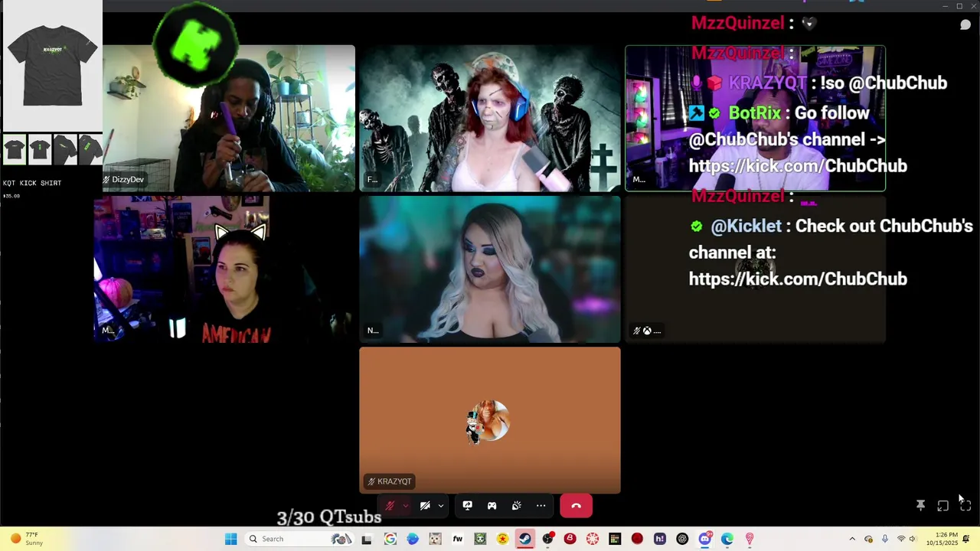This screenshot has width=980, height=551.
Task: Choose the second shirt thumbnail
Action: click(x=40, y=149)
